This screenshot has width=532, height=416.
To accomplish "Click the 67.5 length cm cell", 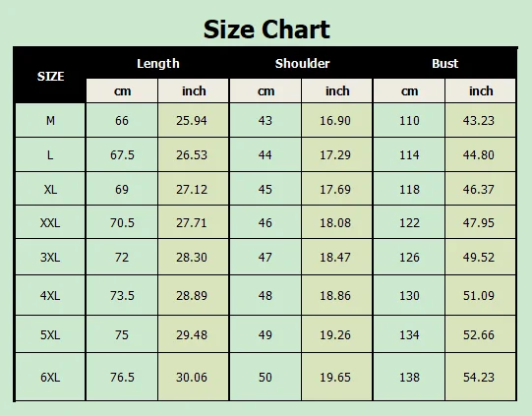I will tap(122, 154).
